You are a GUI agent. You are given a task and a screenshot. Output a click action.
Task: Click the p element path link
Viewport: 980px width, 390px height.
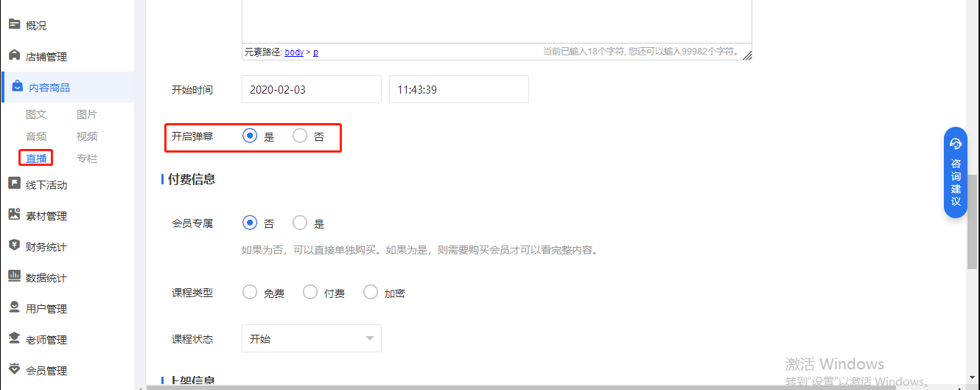315,52
